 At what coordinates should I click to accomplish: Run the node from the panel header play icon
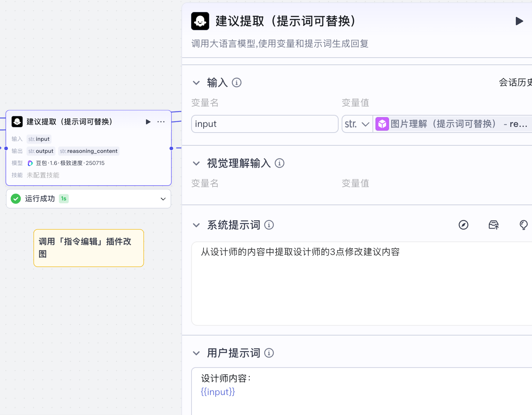click(x=520, y=21)
